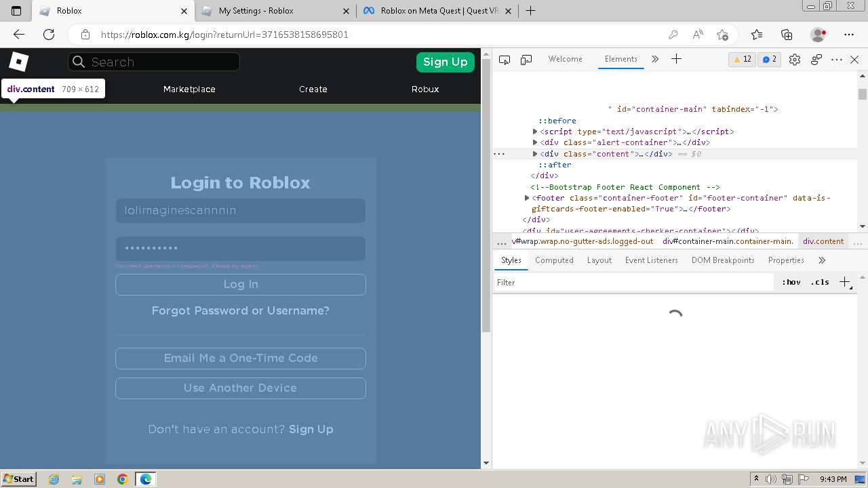Expand the div class content node

point(535,154)
